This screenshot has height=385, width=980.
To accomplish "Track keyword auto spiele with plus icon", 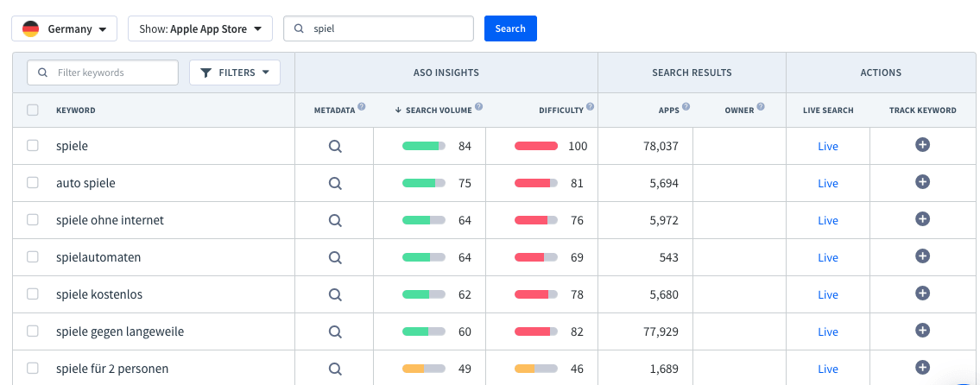I will pyautogui.click(x=922, y=182).
